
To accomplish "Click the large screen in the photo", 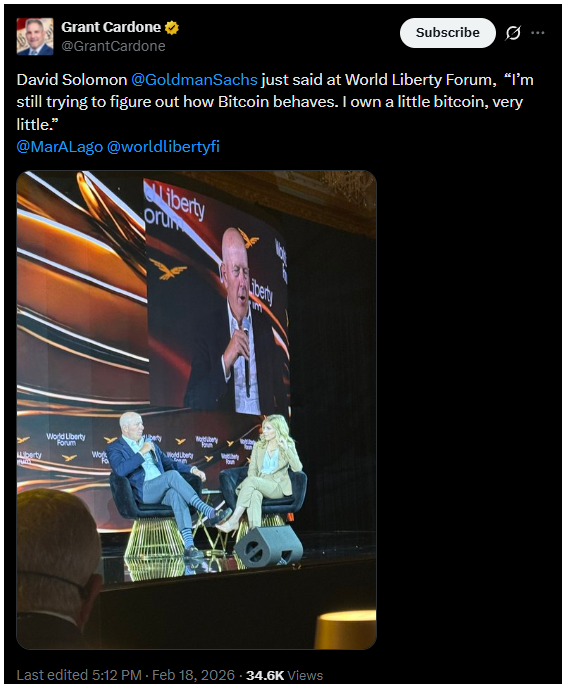I will tap(217, 296).
